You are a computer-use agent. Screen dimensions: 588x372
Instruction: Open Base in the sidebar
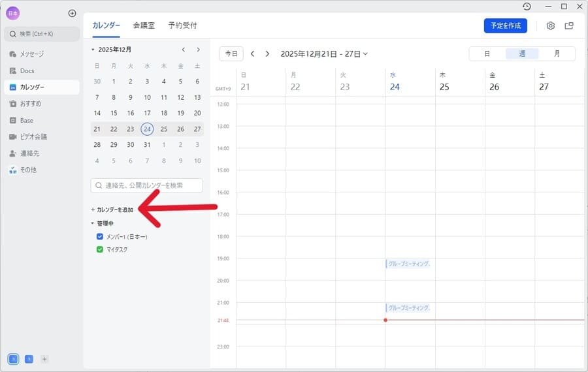26,120
